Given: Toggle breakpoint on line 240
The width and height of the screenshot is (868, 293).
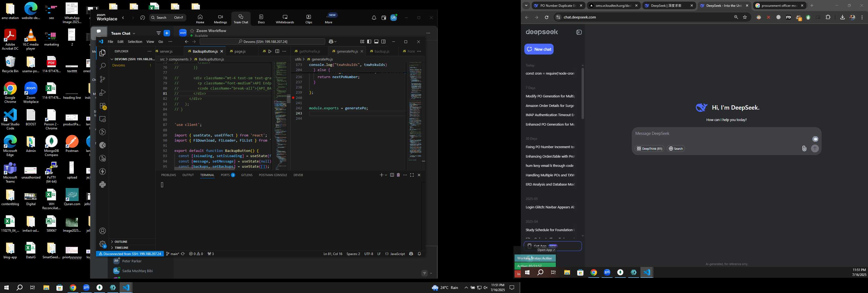Looking at the screenshot, I should [x=293, y=98].
